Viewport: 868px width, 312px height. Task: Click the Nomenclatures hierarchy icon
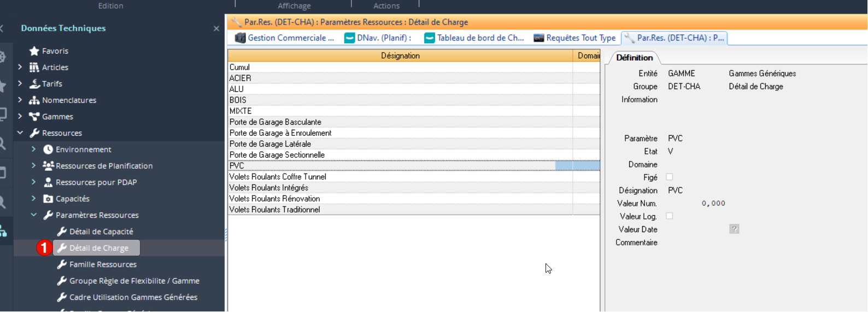tap(34, 100)
